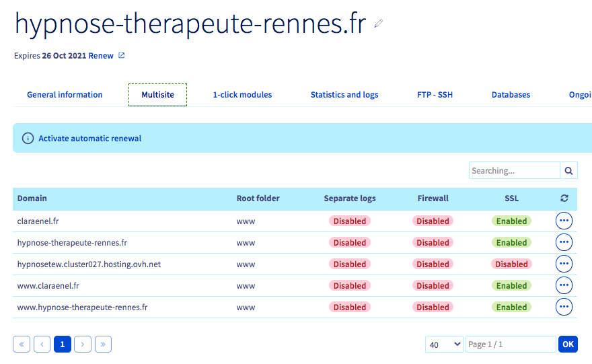Click the Renew link
This screenshot has height=364, width=592.
pyautogui.click(x=101, y=55)
